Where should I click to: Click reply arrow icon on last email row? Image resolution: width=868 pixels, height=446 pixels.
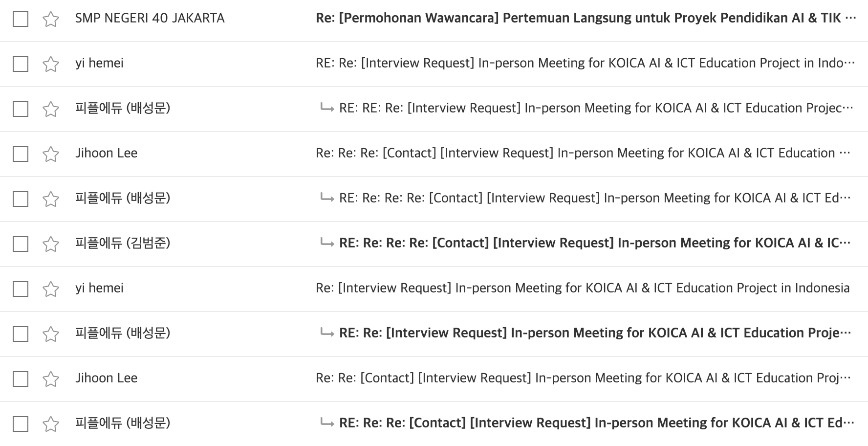point(327,423)
